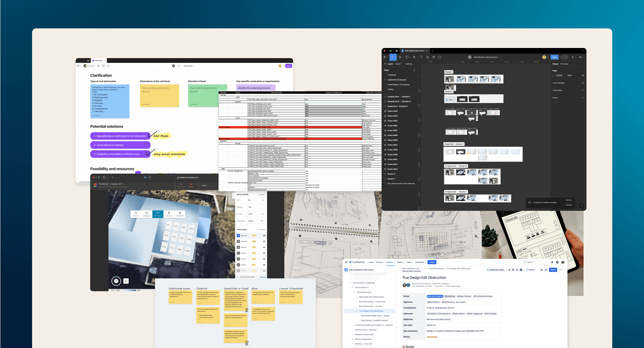Toggle visibility of Facet J
644x348 pixels.
[264, 265]
